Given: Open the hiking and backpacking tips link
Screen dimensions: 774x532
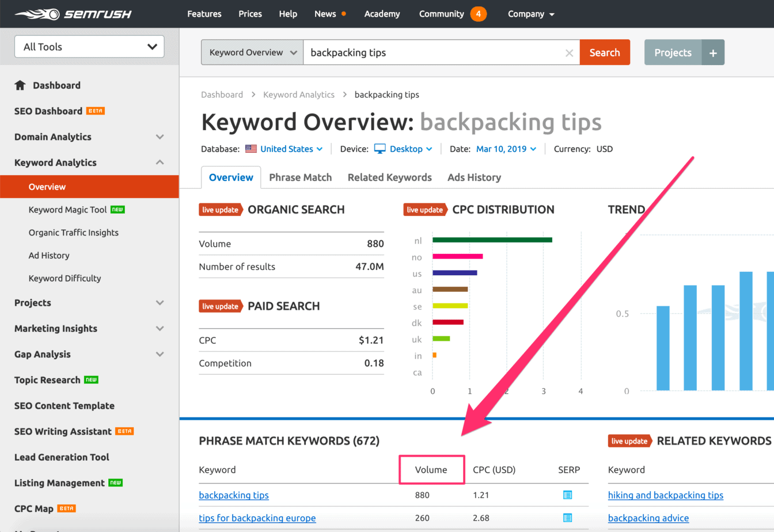Looking at the screenshot, I should (x=666, y=495).
